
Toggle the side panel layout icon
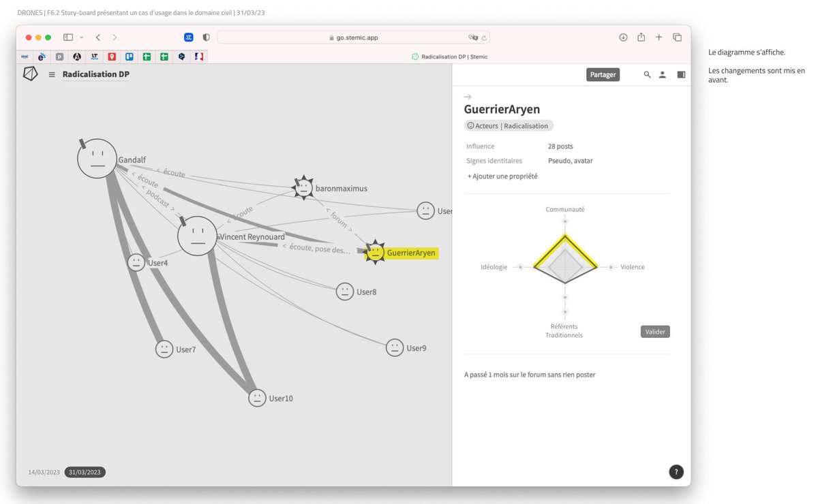click(680, 74)
